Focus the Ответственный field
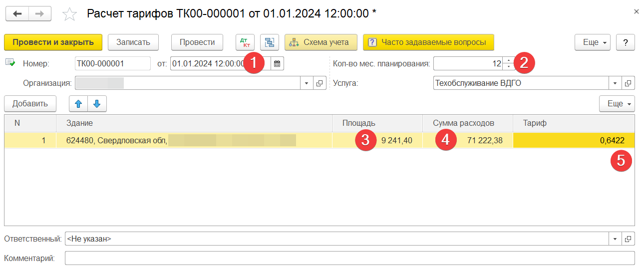The width and height of the screenshot is (644, 269). point(337,239)
